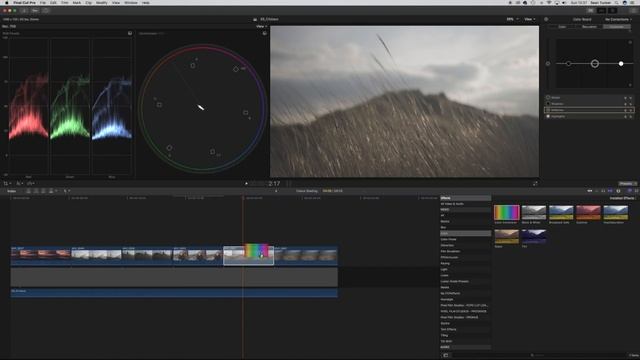Select the Black & White effect thumbnail
Image resolution: width=640 pixels, height=360 pixels.
533,213
